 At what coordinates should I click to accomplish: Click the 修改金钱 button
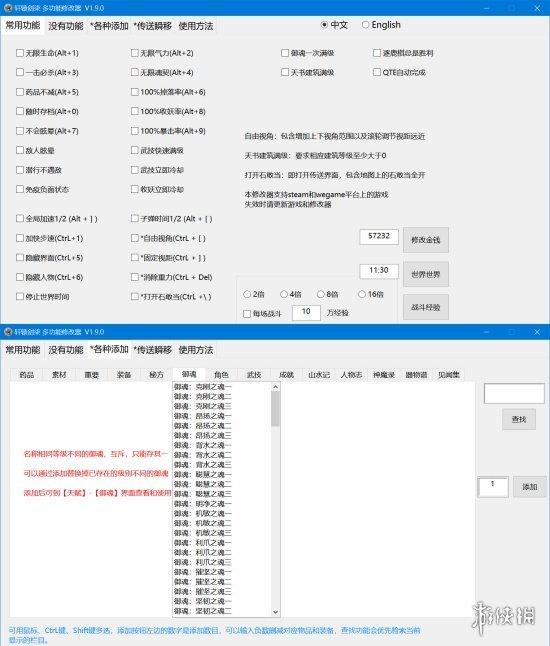click(426, 240)
